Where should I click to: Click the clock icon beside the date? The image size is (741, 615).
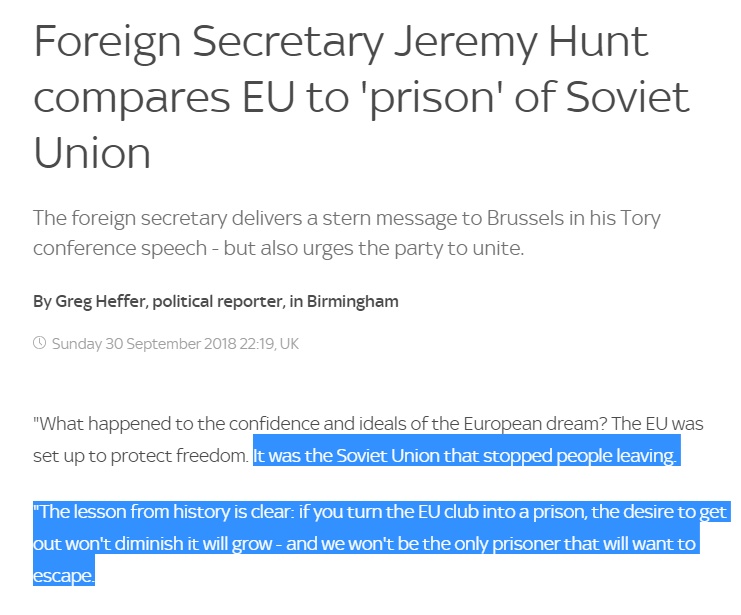pyautogui.click(x=40, y=344)
